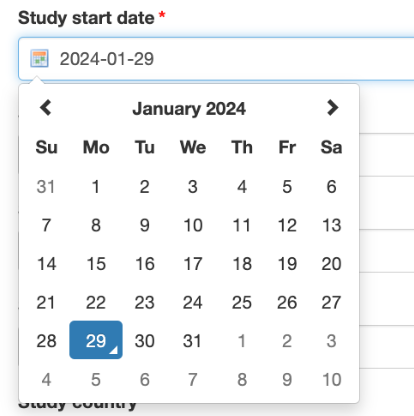This screenshot has height=416, width=414.
Task: Pick February 5 grayed Monday
Action: tap(96, 380)
